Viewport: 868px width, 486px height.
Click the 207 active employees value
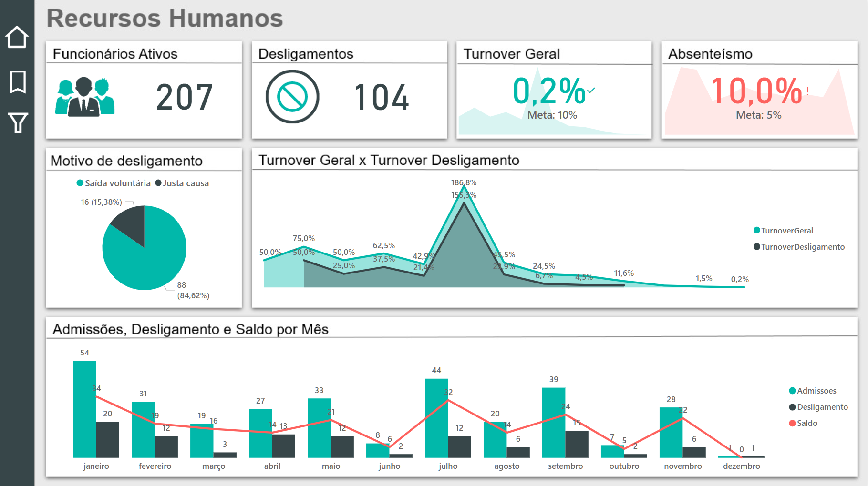(185, 97)
